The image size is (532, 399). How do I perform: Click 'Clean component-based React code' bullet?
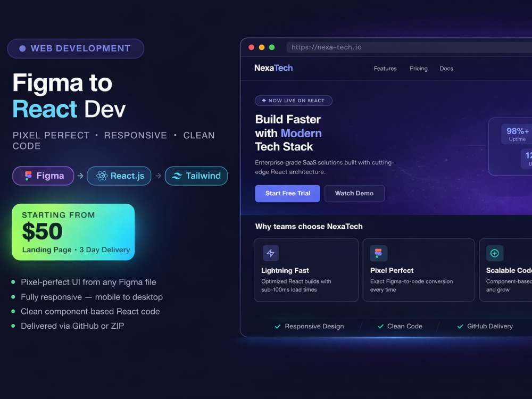pyautogui.click(x=90, y=311)
